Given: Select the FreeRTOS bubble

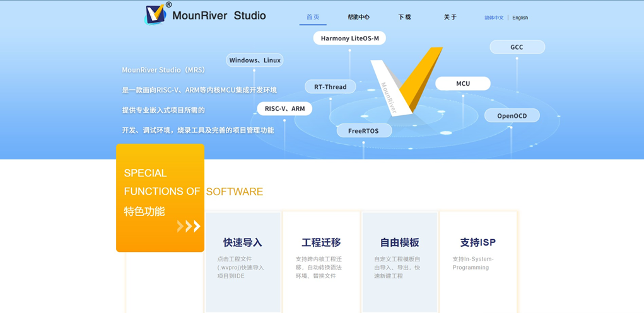Looking at the screenshot, I should (364, 131).
